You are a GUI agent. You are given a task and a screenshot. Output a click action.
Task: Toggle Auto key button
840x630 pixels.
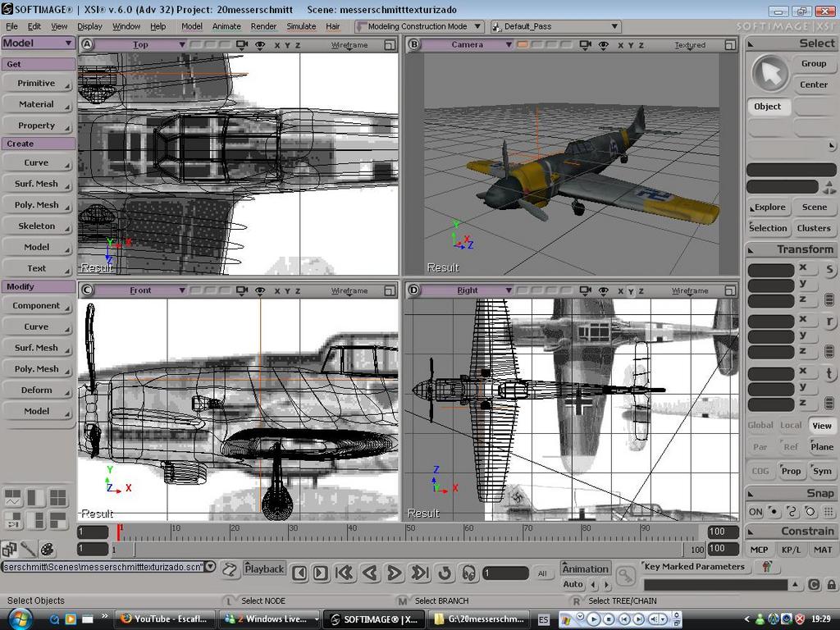click(573, 584)
